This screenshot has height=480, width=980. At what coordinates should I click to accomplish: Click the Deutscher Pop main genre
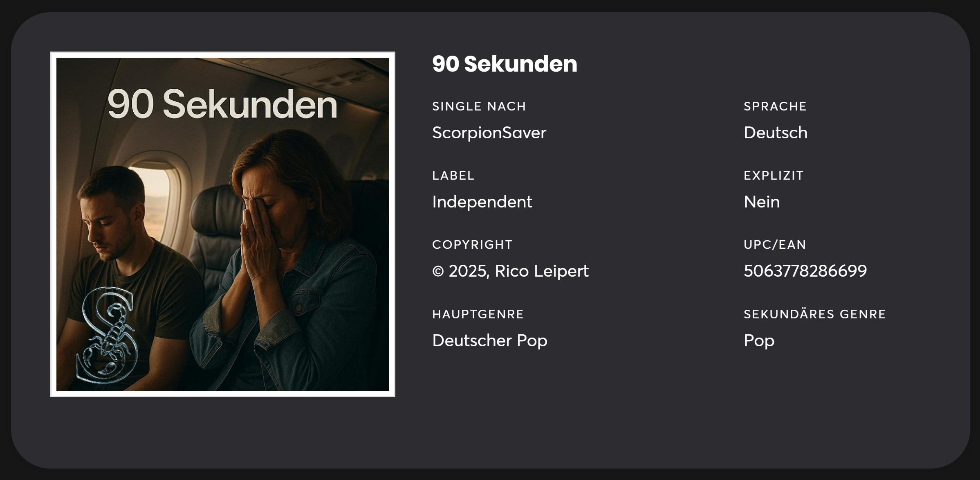[489, 340]
